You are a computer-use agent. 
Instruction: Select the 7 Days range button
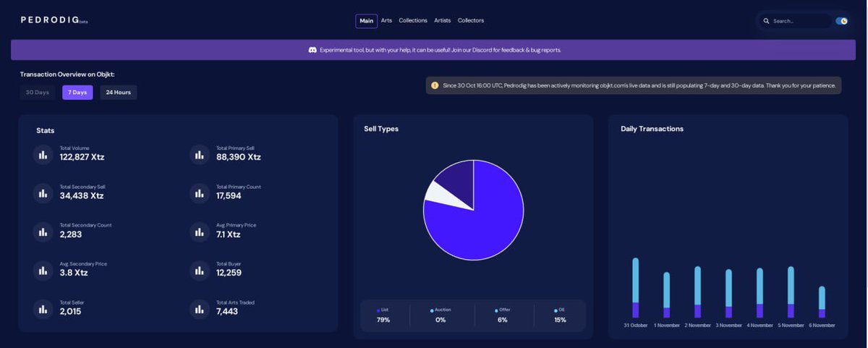pyautogui.click(x=77, y=93)
